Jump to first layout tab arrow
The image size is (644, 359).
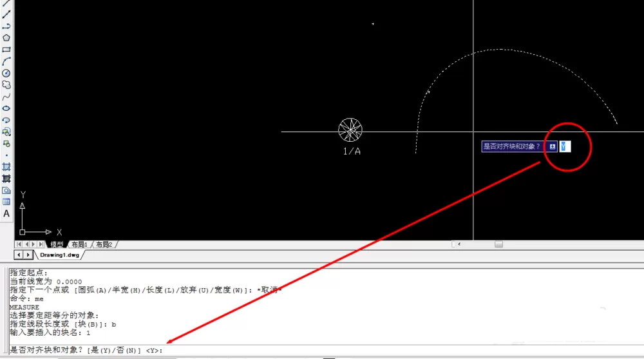[19, 244]
